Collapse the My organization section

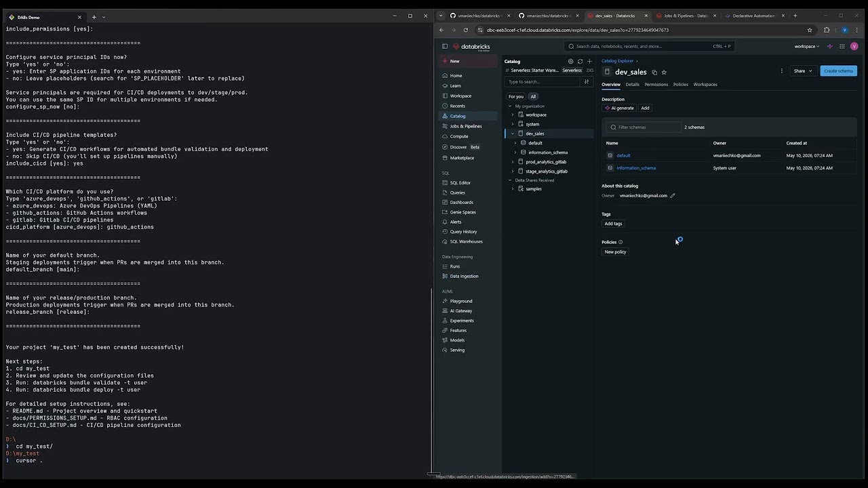click(511, 106)
